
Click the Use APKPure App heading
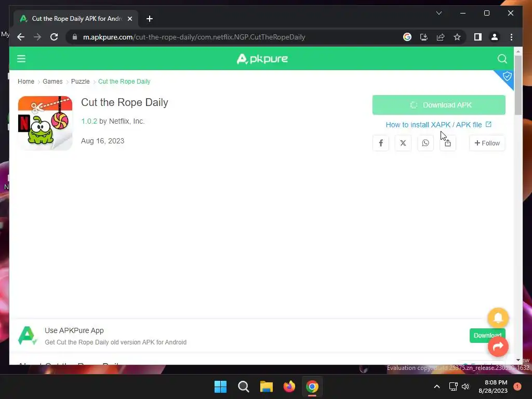74,330
